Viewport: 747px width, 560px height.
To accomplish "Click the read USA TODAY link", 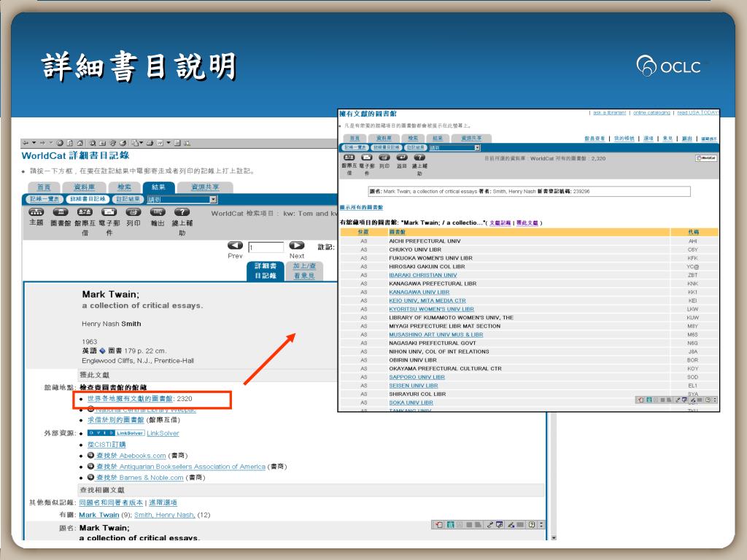I will tap(698, 113).
